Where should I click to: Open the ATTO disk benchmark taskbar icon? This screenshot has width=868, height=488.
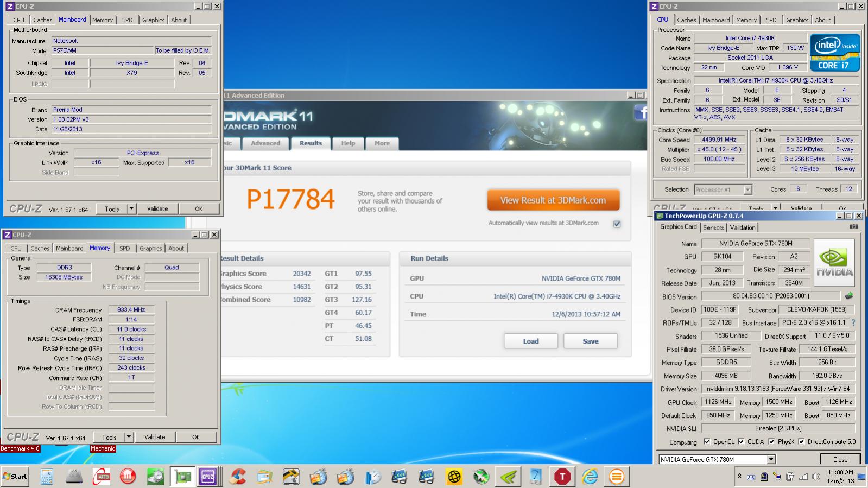pos(101,477)
